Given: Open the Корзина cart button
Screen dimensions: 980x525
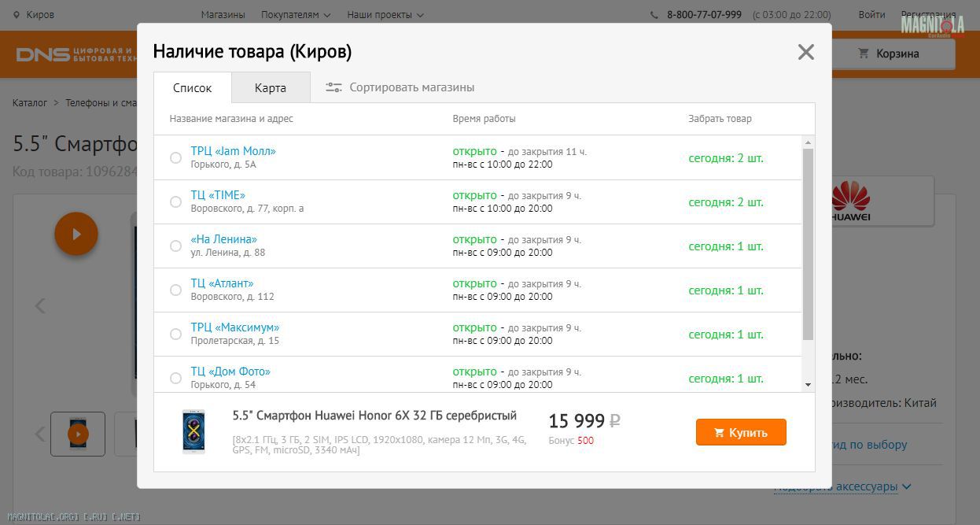Looking at the screenshot, I should [x=894, y=54].
